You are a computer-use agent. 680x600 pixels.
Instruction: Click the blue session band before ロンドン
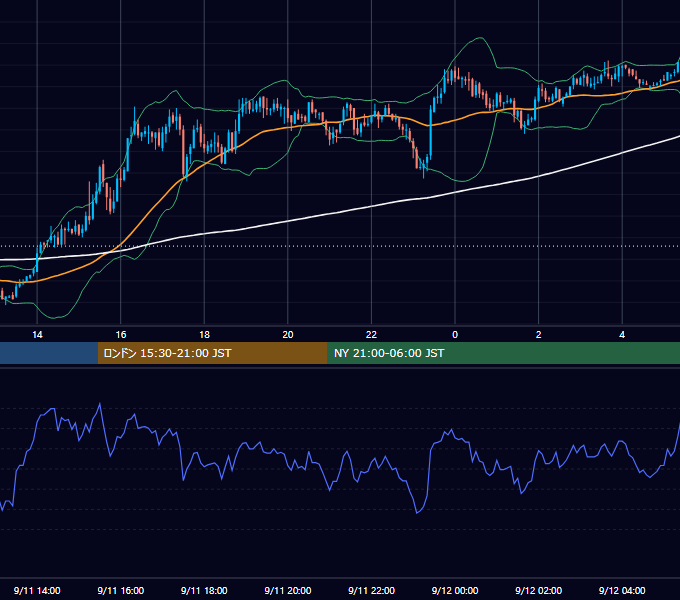click(x=49, y=353)
